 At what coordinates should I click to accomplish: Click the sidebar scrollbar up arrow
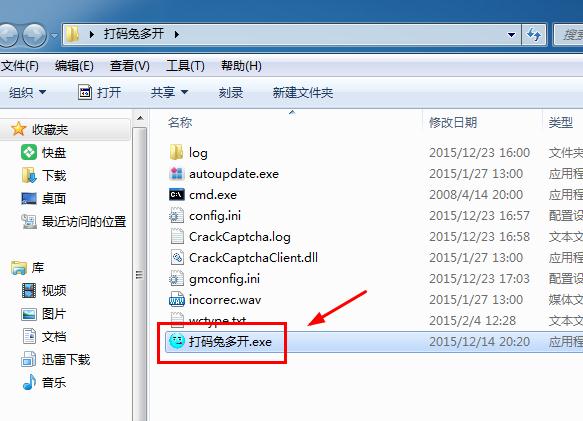[x=140, y=119]
